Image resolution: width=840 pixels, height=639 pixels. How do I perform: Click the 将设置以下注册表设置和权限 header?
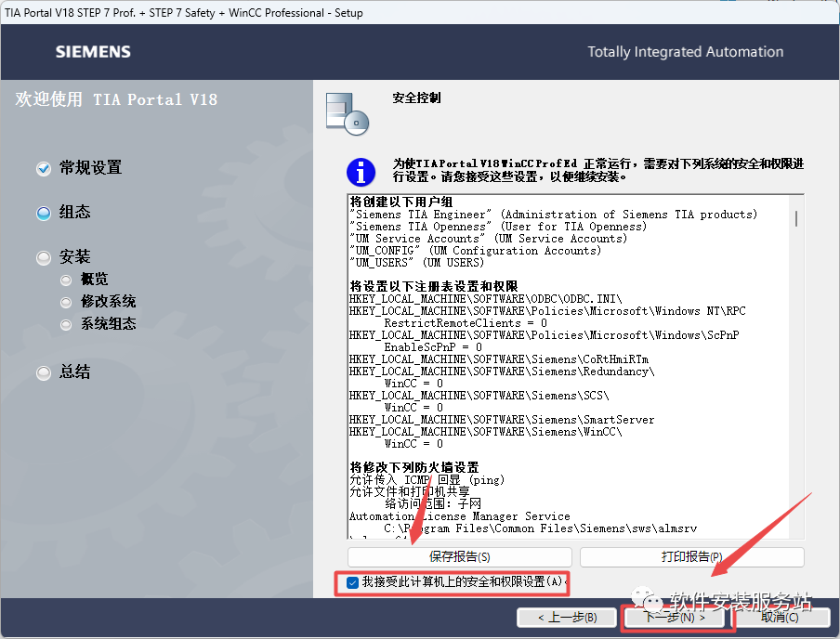coord(433,287)
